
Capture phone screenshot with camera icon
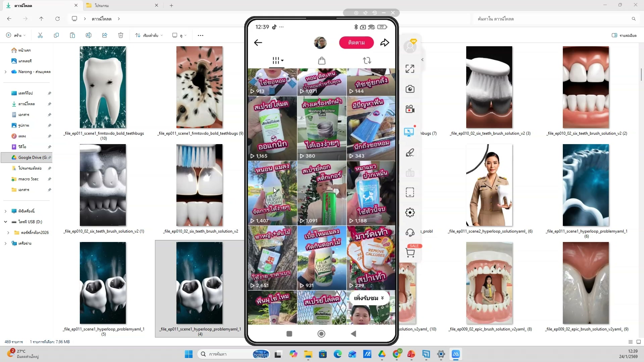coord(410,89)
